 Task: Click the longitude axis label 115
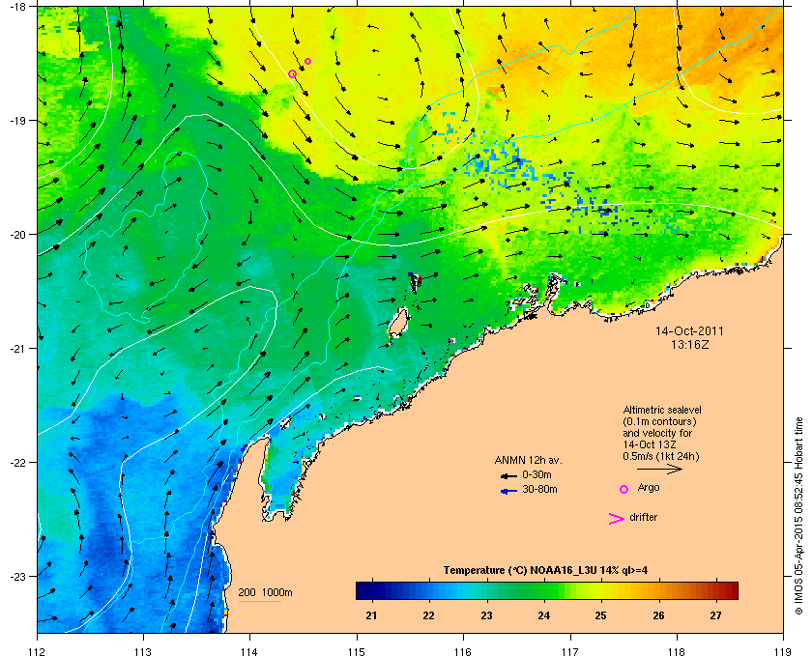(x=357, y=652)
